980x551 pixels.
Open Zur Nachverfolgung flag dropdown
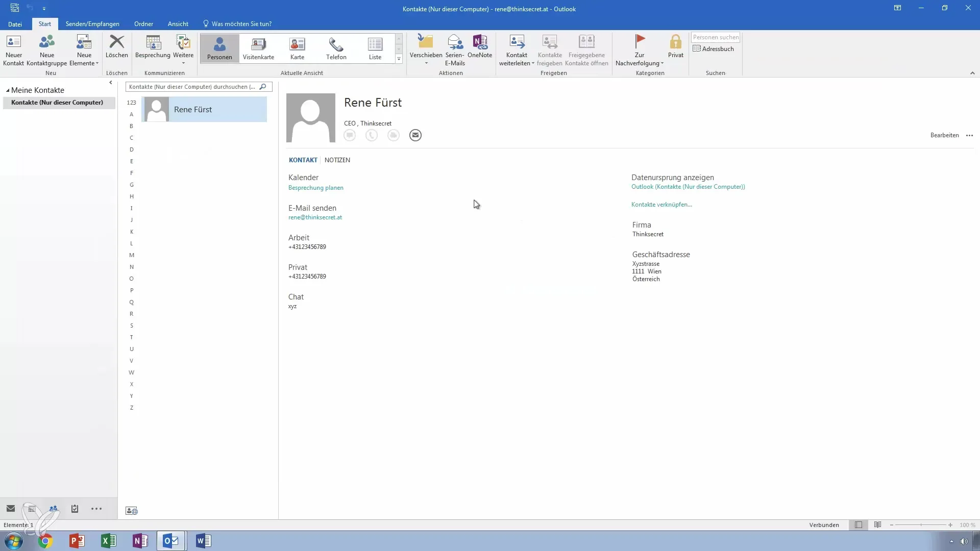click(x=640, y=50)
